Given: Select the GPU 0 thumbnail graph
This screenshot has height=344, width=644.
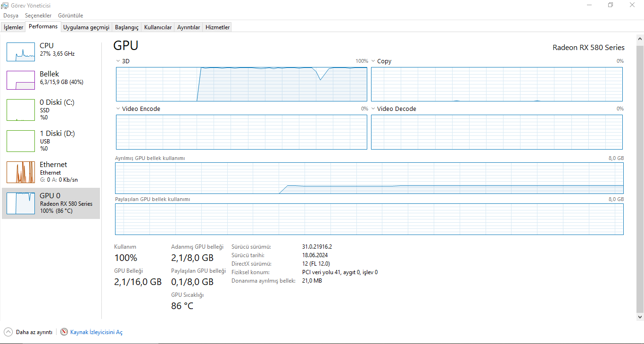Looking at the screenshot, I should (21, 203).
